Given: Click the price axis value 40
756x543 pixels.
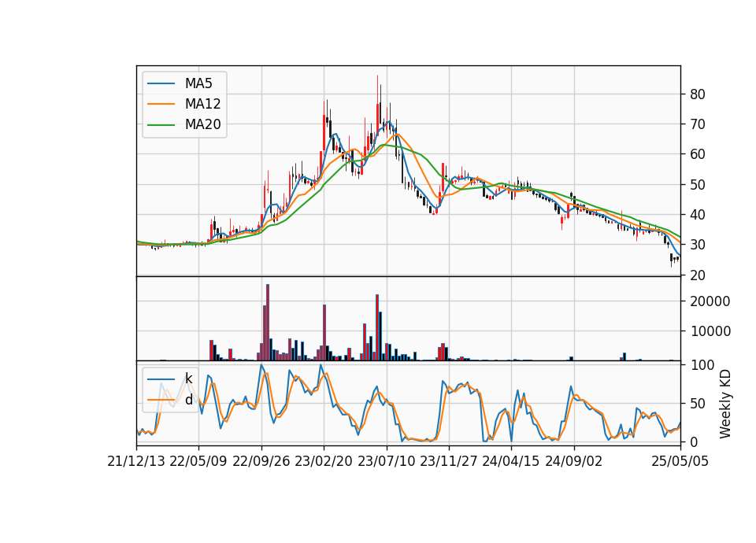Looking at the screenshot, I should [698, 215].
